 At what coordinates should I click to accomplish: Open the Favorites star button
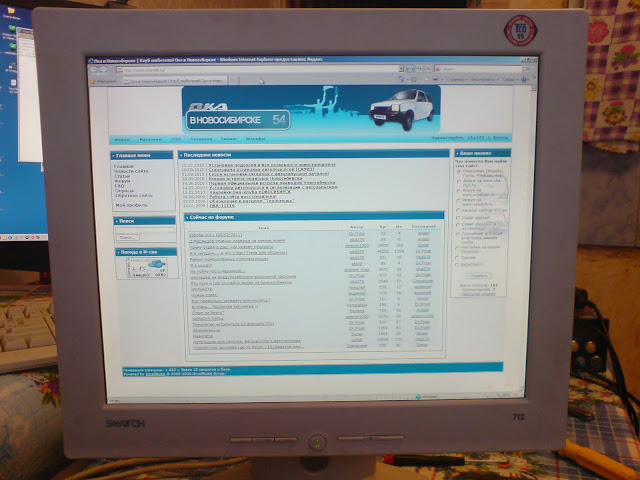pyautogui.click(x=104, y=81)
